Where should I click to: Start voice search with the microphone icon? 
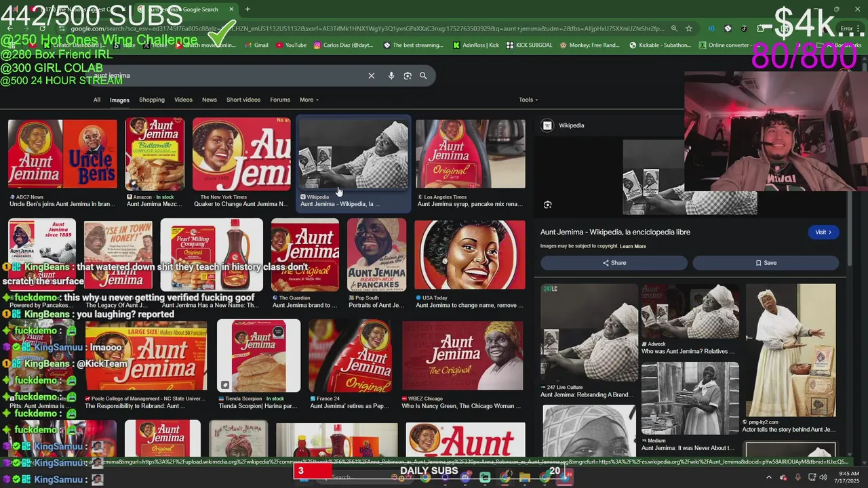click(x=391, y=76)
